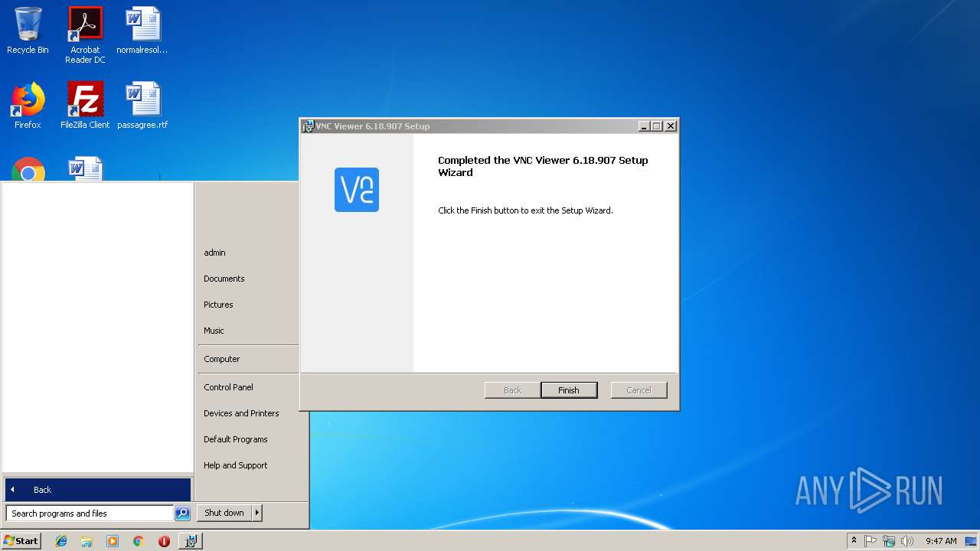
Task: Open Pictures from the Start menu
Action: click(218, 305)
